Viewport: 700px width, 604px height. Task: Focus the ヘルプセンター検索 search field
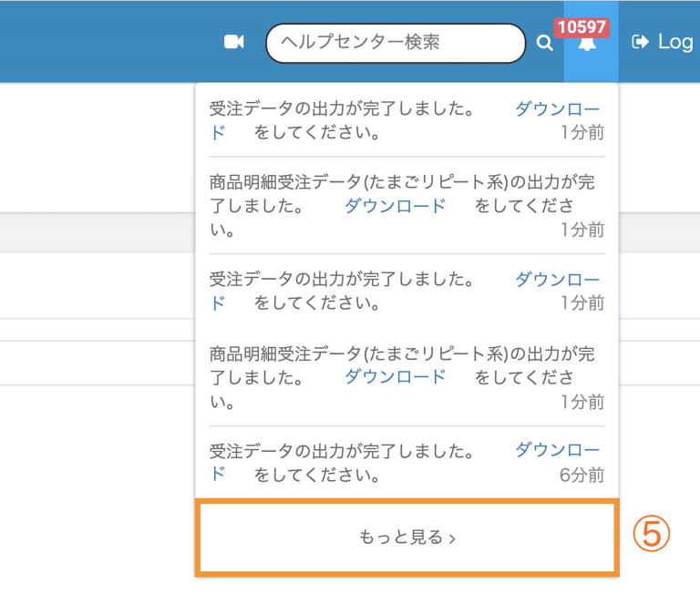(396, 43)
